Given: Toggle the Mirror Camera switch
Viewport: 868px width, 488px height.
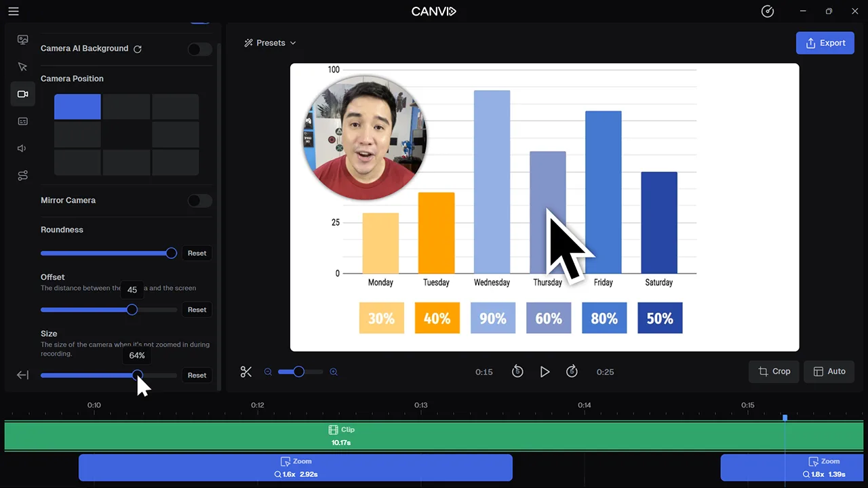Looking at the screenshot, I should [x=199, y=200].
